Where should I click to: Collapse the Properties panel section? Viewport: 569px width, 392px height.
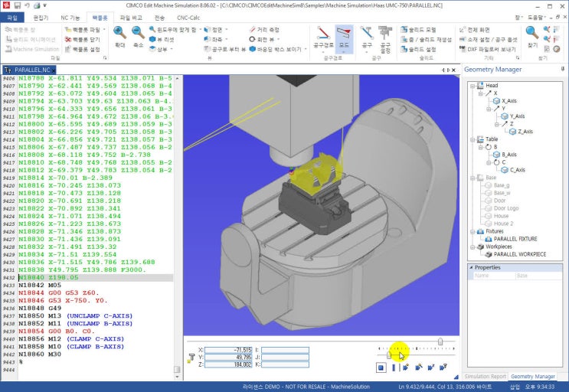[470, 267]
